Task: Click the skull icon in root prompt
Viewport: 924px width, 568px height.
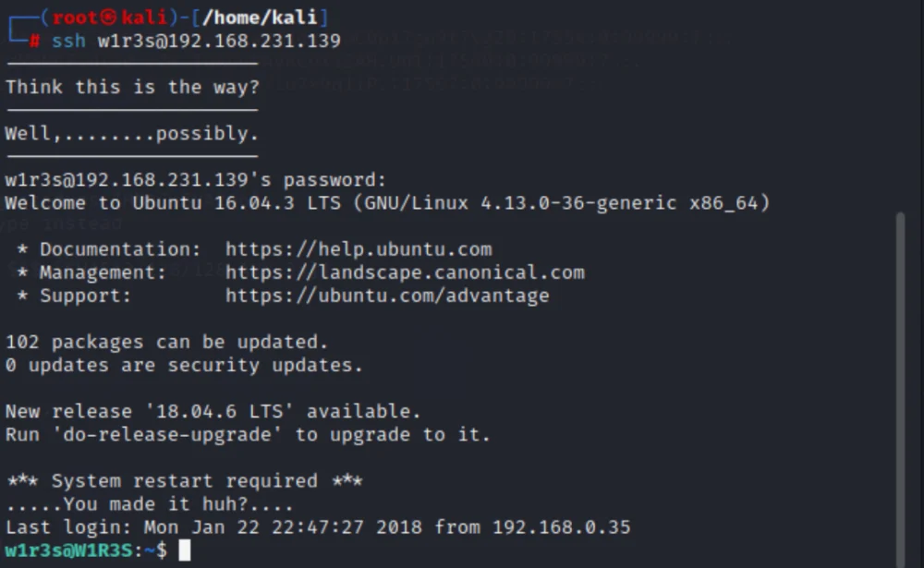Action: [108, 18]
